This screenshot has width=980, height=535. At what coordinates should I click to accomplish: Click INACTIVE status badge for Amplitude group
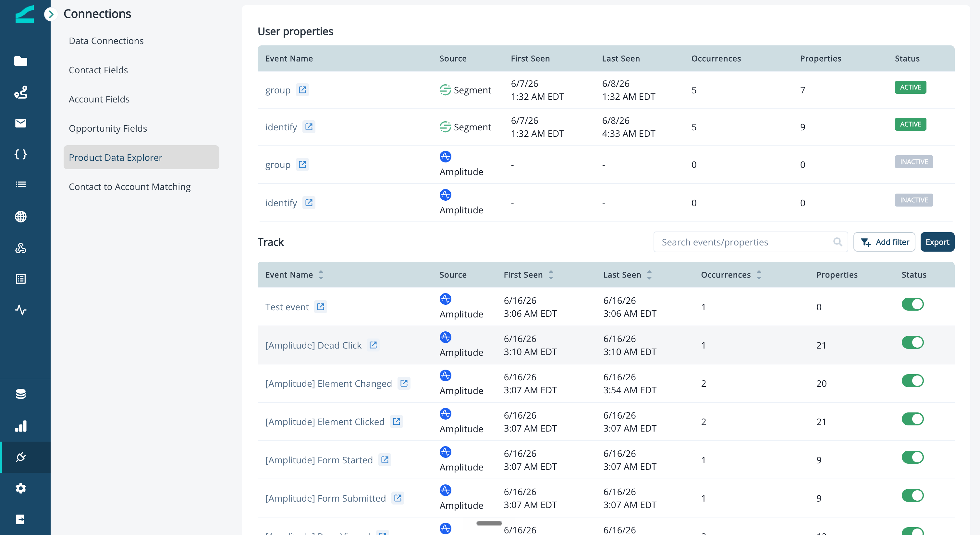(914, 161)
